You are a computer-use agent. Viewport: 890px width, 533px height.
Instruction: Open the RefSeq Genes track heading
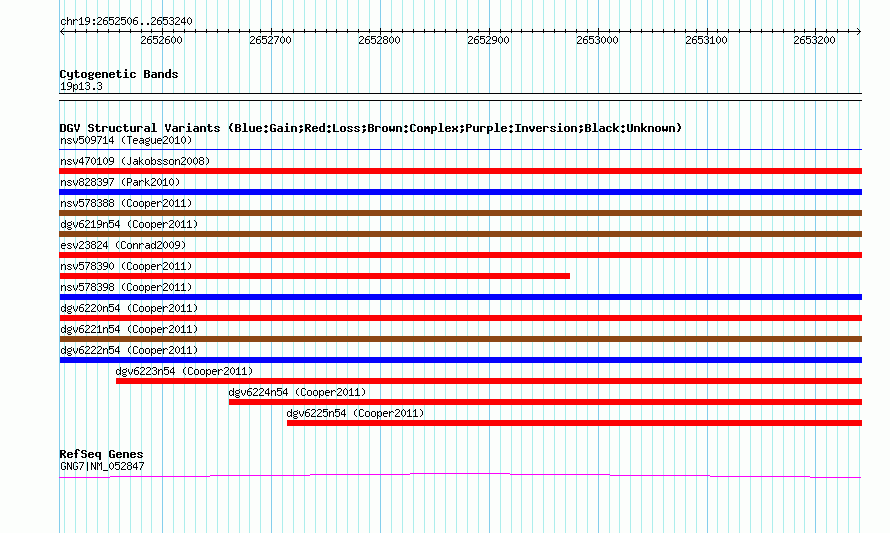[101, 454]
